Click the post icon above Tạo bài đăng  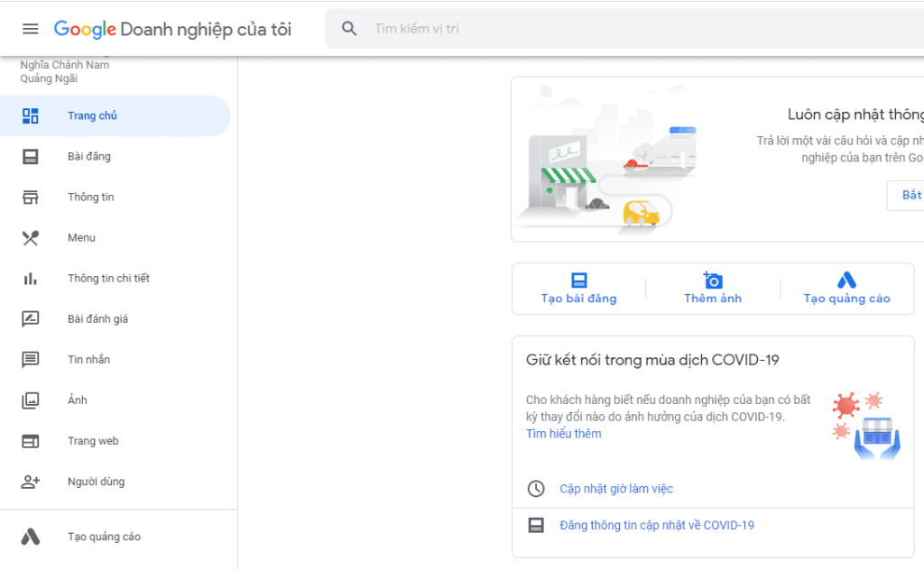tap(579, 280)
